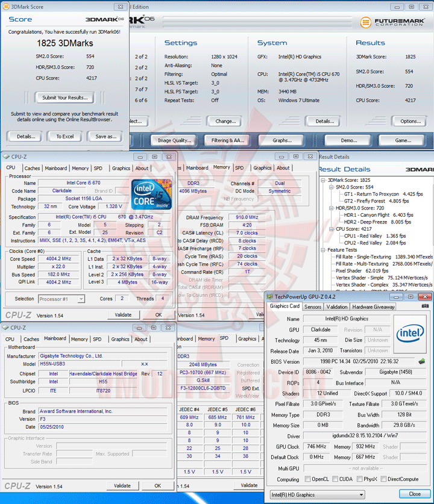Click OK in CPU-Z CPU window

click(159, 315)
